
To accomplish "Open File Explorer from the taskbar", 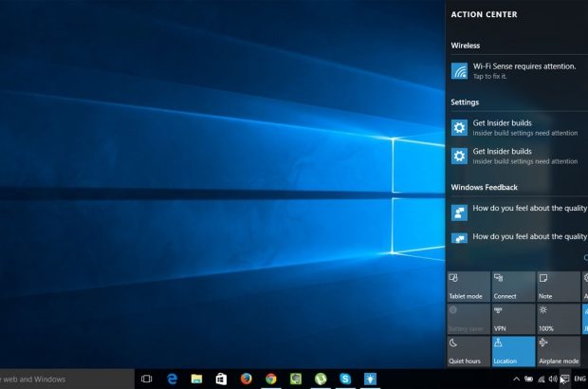I will coord(196,379).
